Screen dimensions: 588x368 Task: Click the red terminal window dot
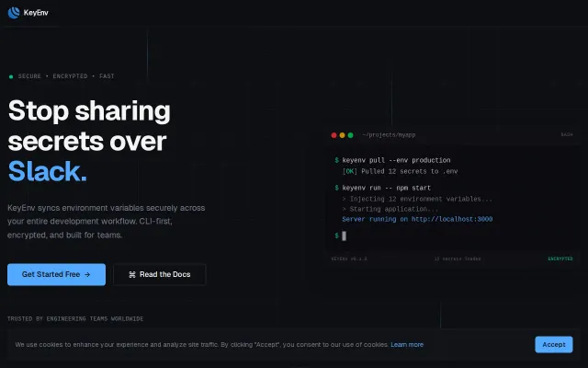(x=334, y=135)
